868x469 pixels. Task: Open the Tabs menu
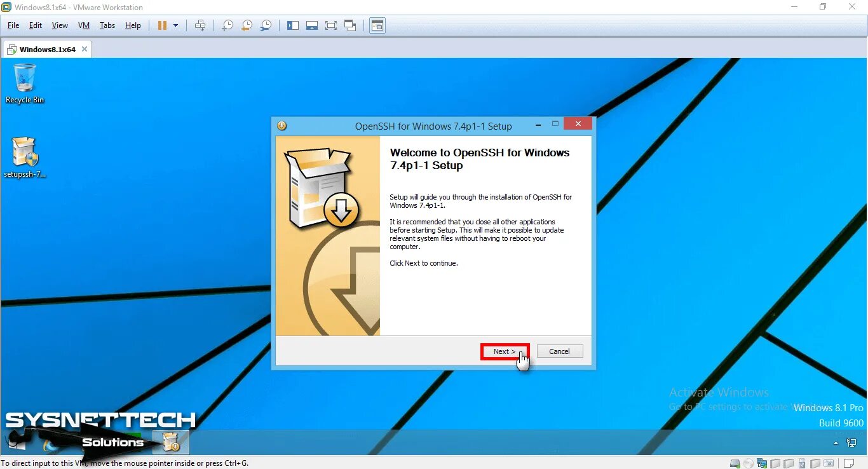point(107,25)
